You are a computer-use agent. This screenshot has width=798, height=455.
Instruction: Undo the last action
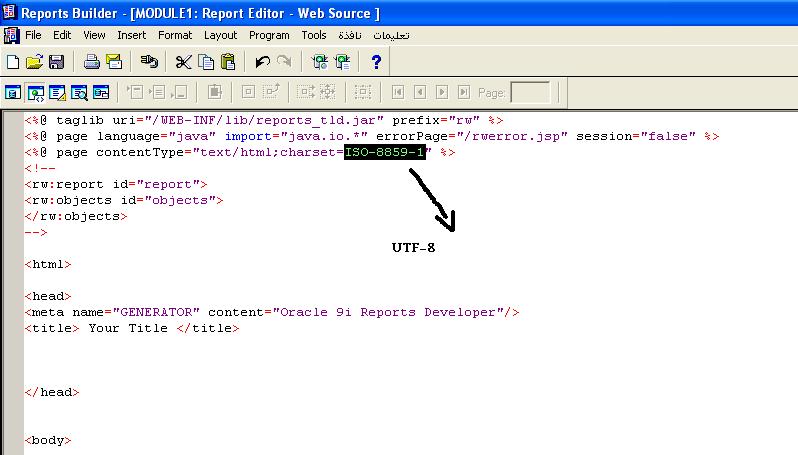click(263, 62)
